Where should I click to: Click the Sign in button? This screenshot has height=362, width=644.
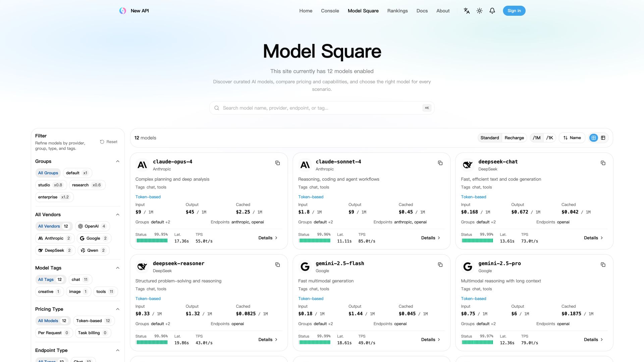[x=514, y=11]
